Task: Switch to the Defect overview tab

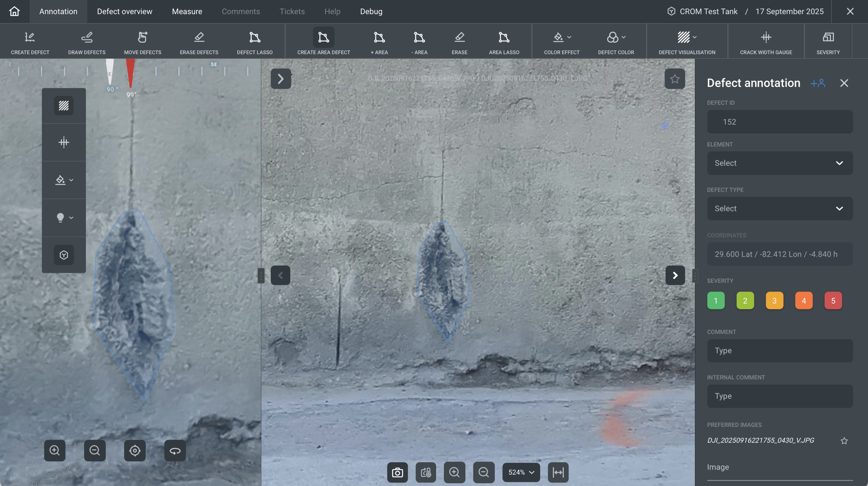Action: pyautogui.click(x=124, y=11)
